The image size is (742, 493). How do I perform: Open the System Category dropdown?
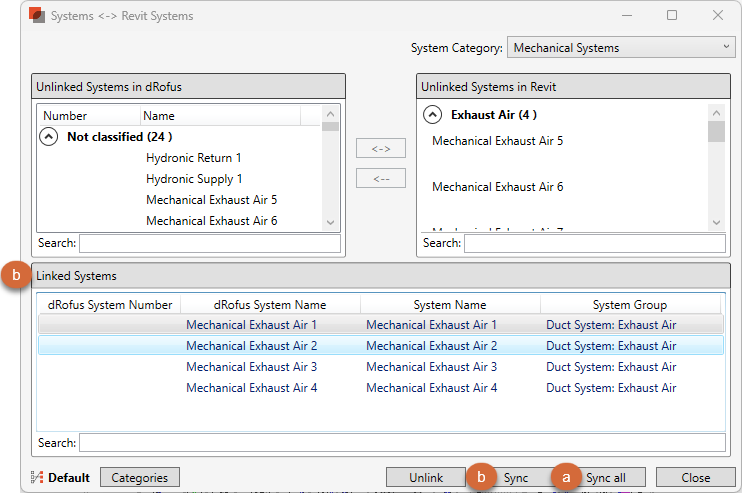coord(621,48)
